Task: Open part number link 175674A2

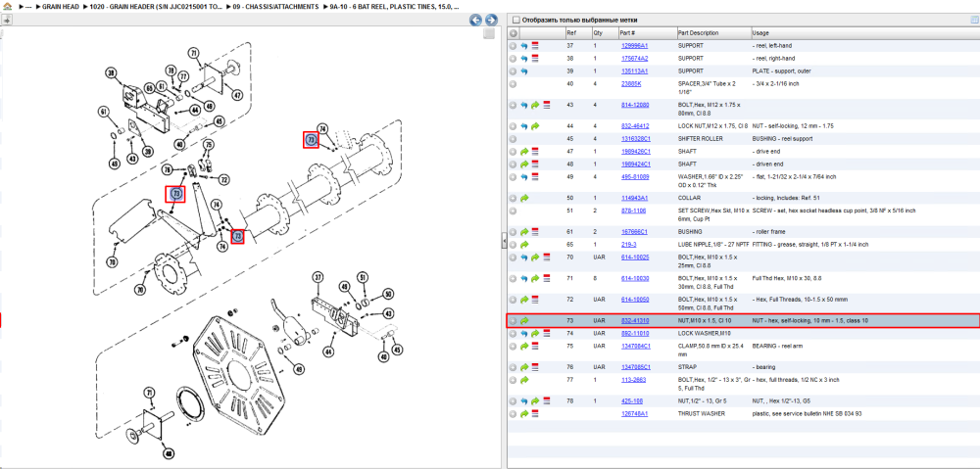Action: (x=634, y=58)
